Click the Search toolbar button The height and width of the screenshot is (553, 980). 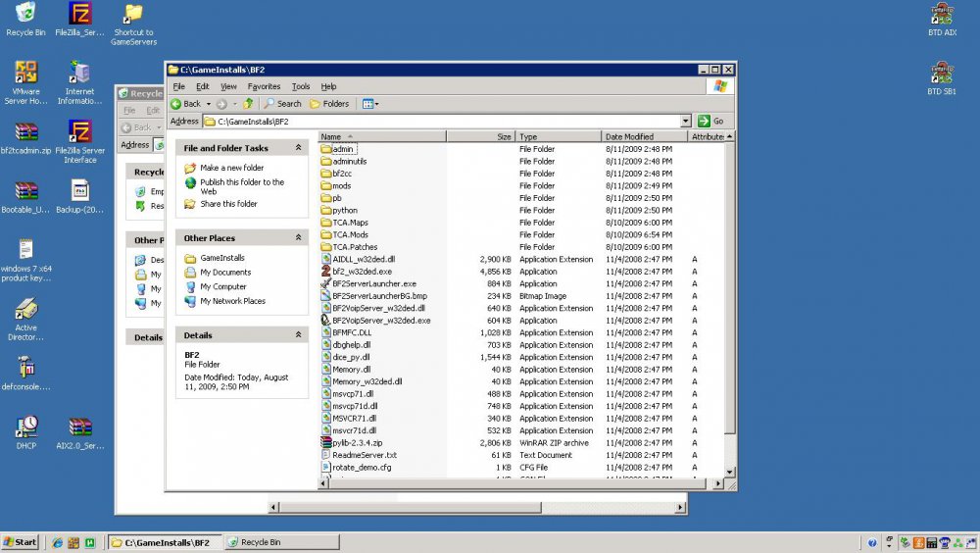click(282, 103)
